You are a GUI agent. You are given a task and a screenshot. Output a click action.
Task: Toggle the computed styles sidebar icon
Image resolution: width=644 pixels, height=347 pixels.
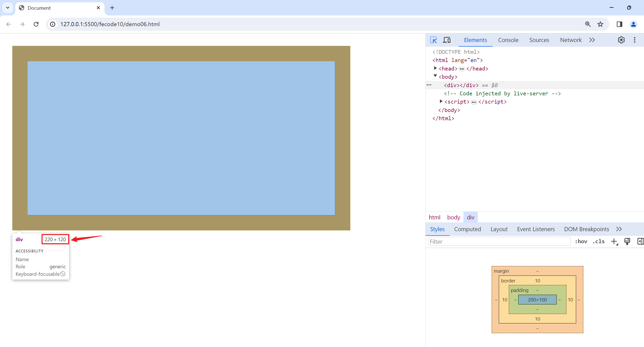pyautogui.click(x=640, y=241)
